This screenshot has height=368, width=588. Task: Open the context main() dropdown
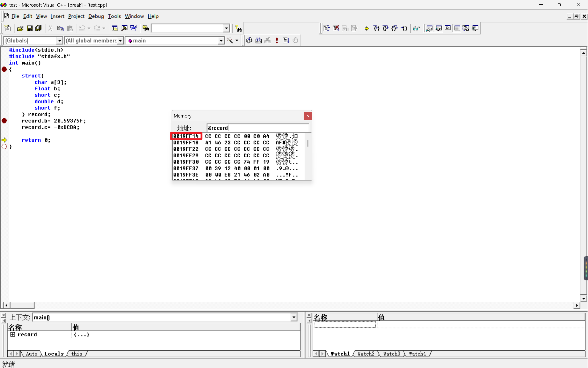pos(294,317)
